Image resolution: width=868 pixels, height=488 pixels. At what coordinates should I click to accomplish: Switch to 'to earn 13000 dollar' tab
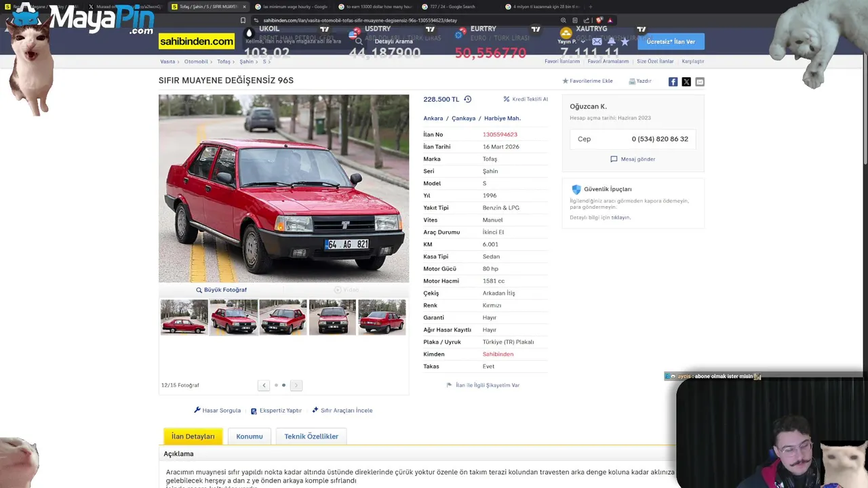375,7
